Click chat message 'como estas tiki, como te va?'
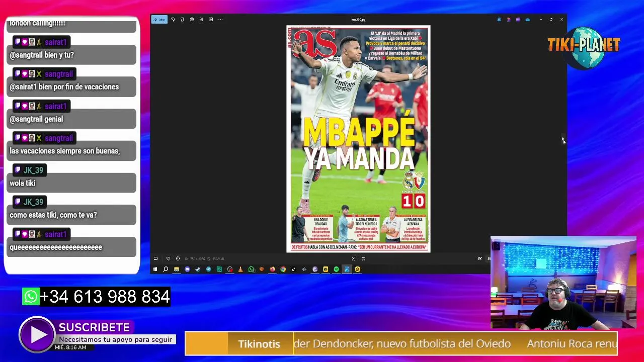 click(53, 215)
